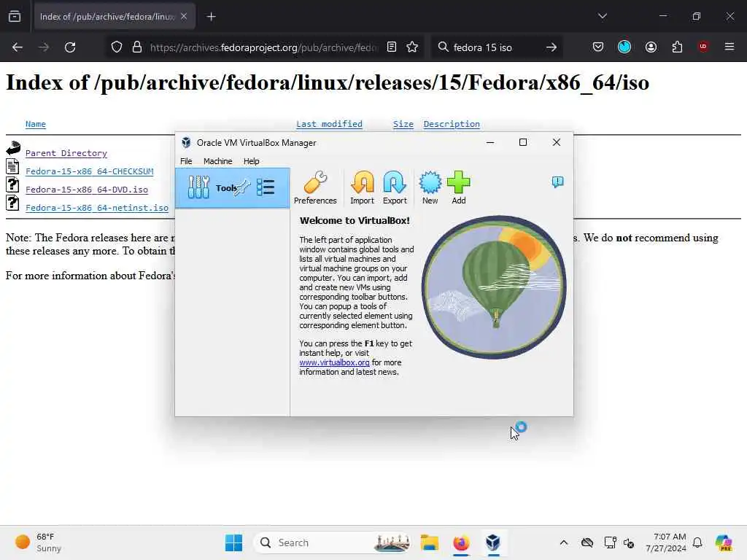Screen dimensions: 747x560
Task: Open a new Firefox tab
Action: click(x=211, y=17)
